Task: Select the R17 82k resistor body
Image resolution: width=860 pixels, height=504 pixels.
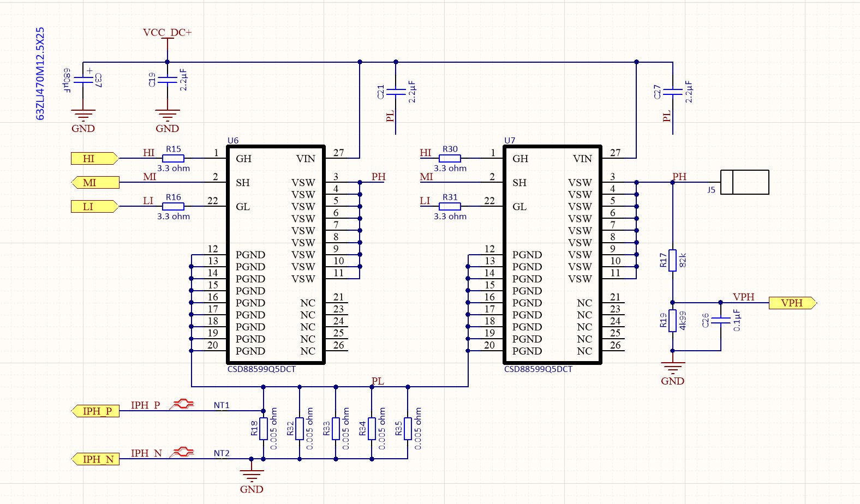Action: pyautogui.click(x=673, y=260)
